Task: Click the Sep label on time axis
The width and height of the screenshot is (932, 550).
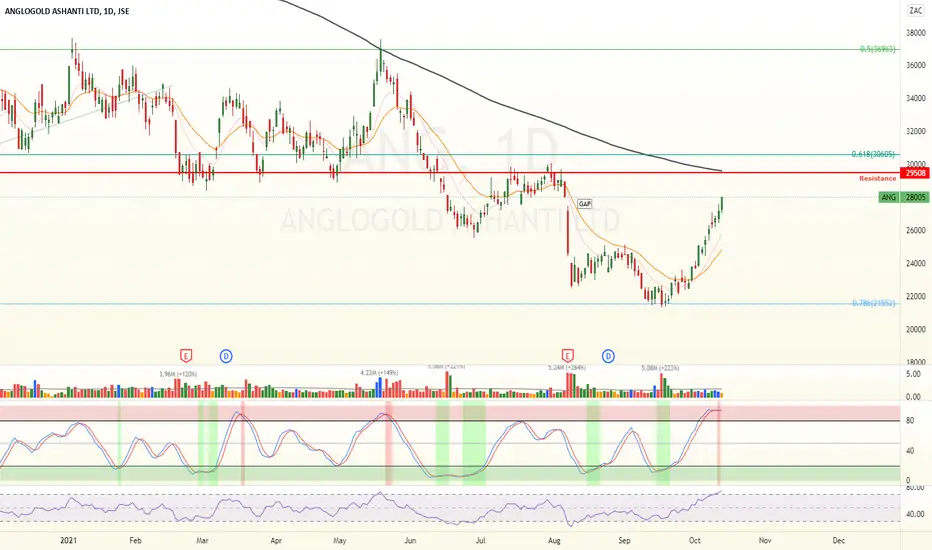Action: point(624,540)
